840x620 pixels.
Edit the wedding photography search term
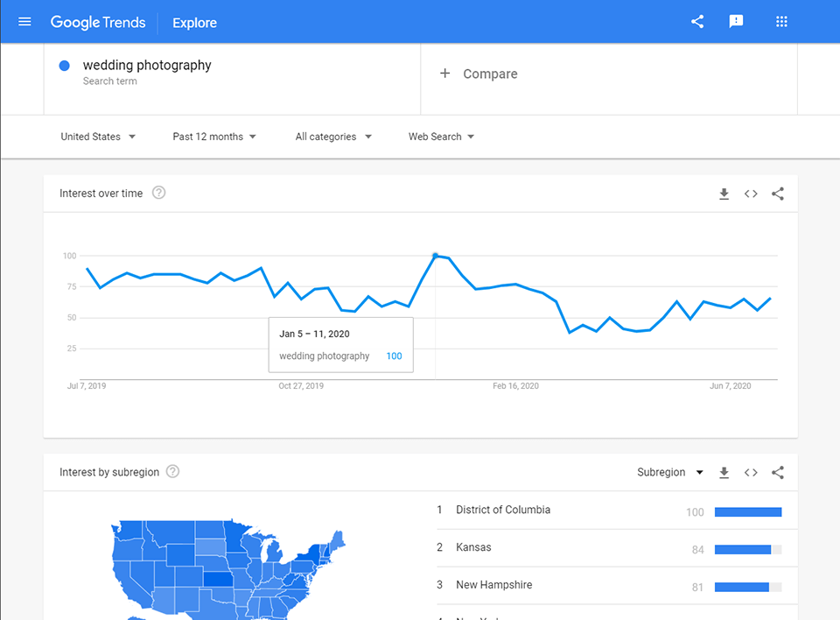point(147,66)
